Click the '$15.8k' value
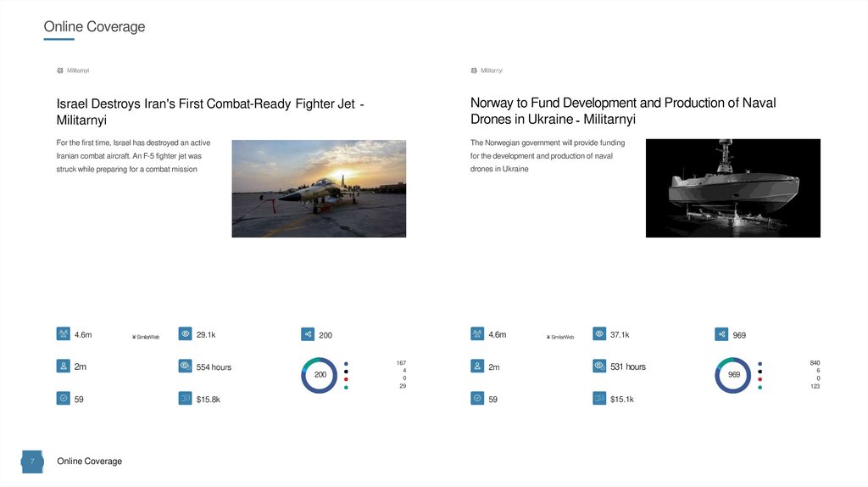 pyautogui.click(x=209, y=400)
